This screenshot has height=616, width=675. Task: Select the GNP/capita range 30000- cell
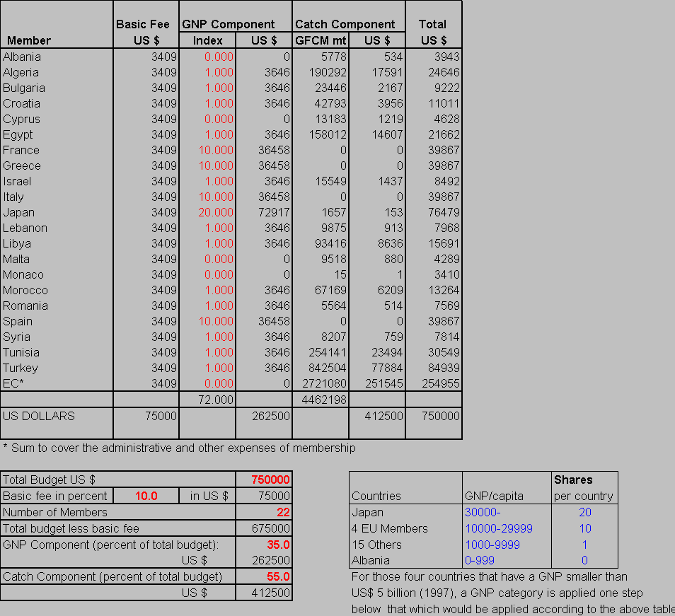pyautogui.click(x=483, y=512)
